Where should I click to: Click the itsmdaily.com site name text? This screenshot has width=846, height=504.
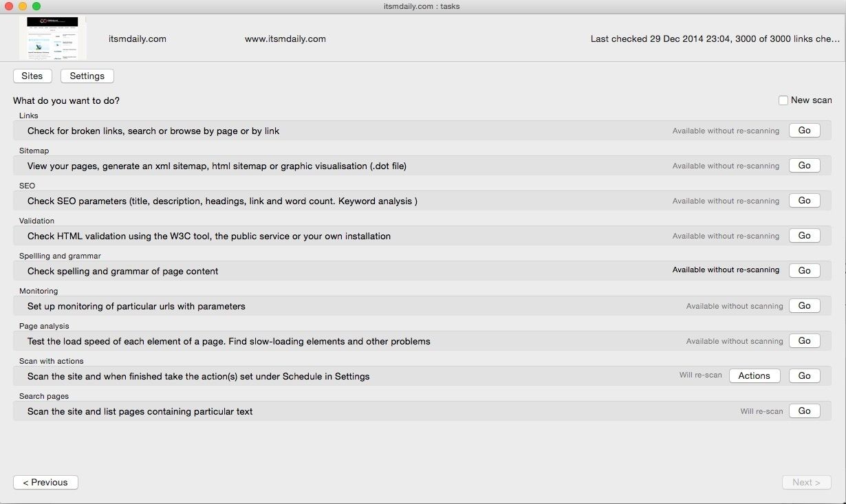coord(138,39)
